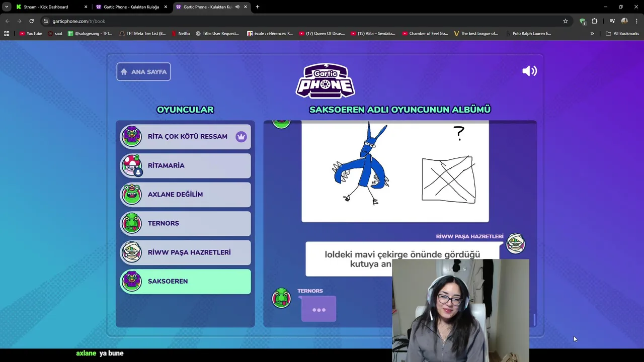Viewport: 644px width, 362px height.
Task: Open the apps grid in bookmarks bar
Action: coord(7,34)
